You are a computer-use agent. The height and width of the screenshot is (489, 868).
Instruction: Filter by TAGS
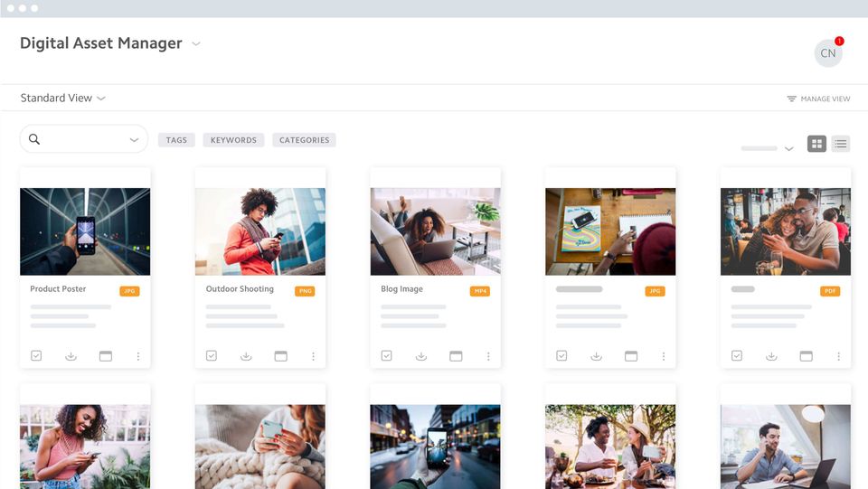tap(176, 140)
